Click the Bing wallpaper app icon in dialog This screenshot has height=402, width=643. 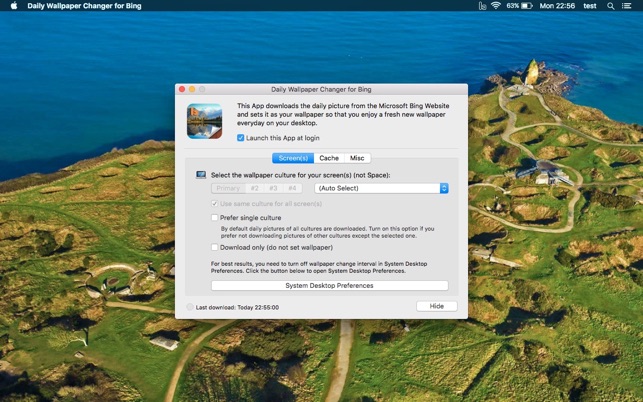204,121
